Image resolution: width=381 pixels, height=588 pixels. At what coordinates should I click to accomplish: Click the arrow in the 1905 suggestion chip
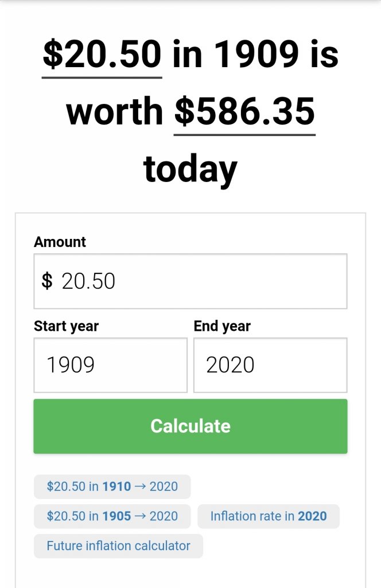(x=140, y=516)
